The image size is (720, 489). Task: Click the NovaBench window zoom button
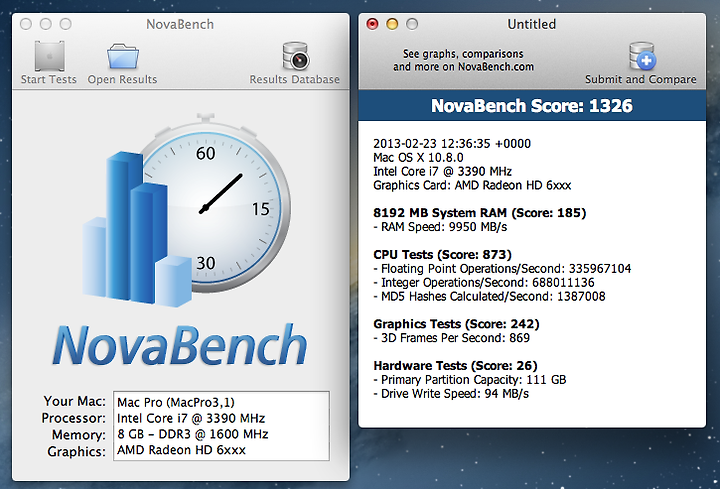pyautogui.click(x=66, y=24)
